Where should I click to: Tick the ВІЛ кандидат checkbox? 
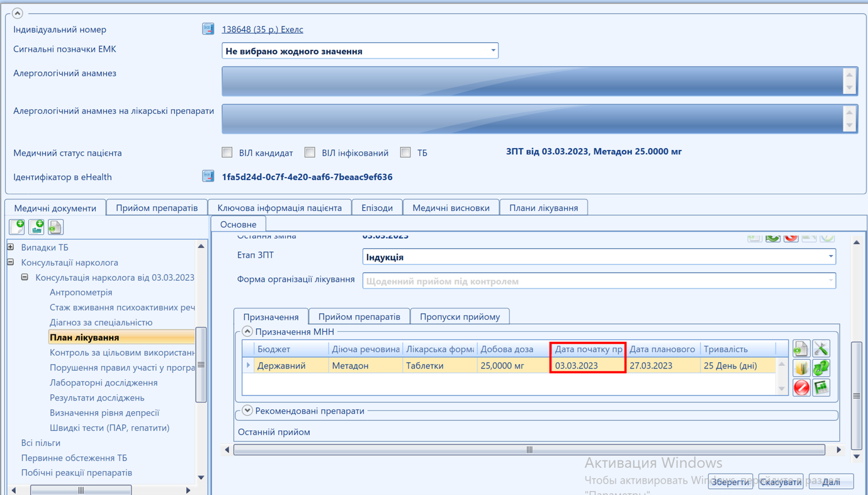pos(227,152)
